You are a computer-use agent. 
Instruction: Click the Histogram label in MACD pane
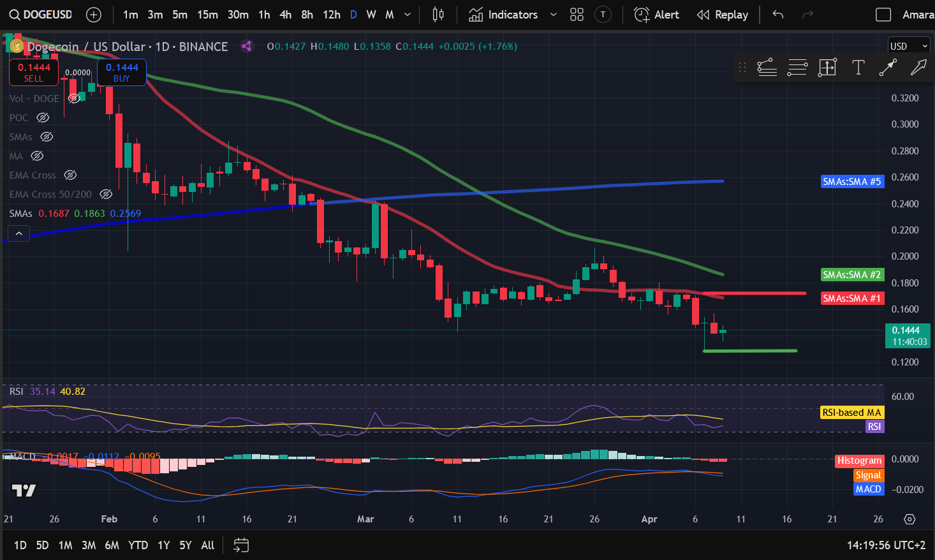pos(860,461)
